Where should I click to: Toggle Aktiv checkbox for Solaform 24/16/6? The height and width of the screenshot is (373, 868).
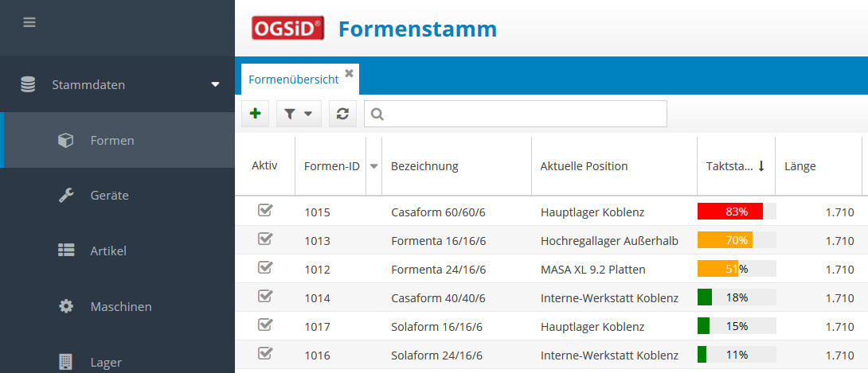coord(265,354)
